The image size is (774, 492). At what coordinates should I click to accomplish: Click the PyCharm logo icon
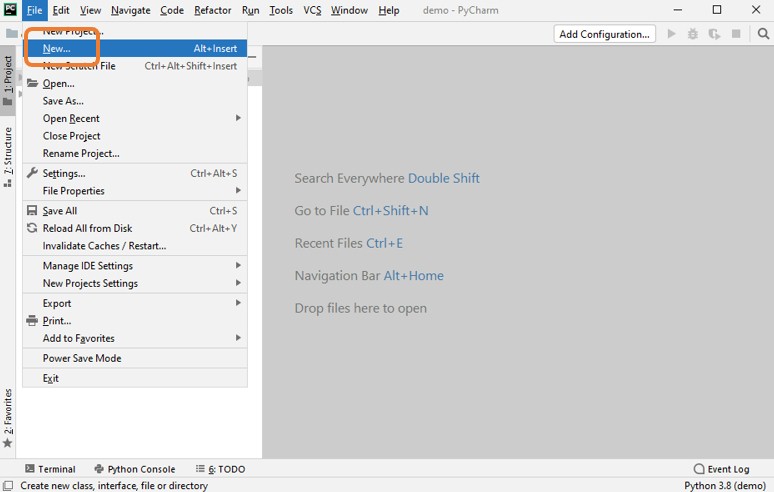[10, 9]
